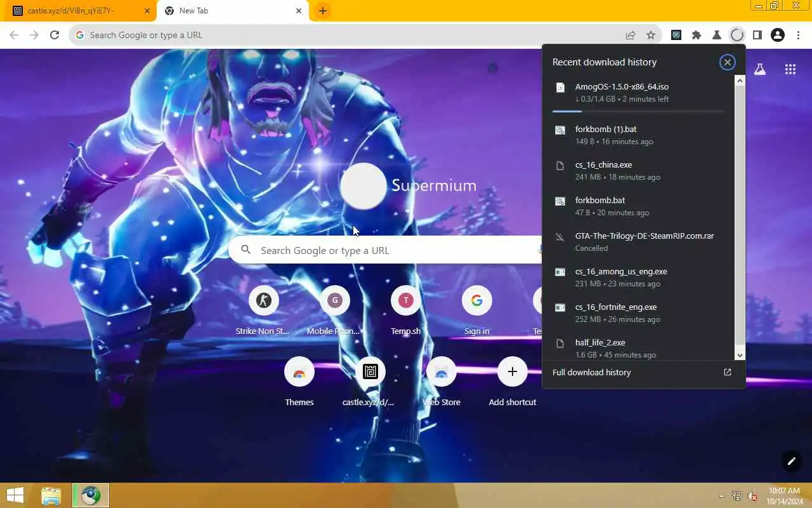The width and height of the screenshot is (812, 508).
Task: Open the Windows Start button
Action: coord(15,495)
